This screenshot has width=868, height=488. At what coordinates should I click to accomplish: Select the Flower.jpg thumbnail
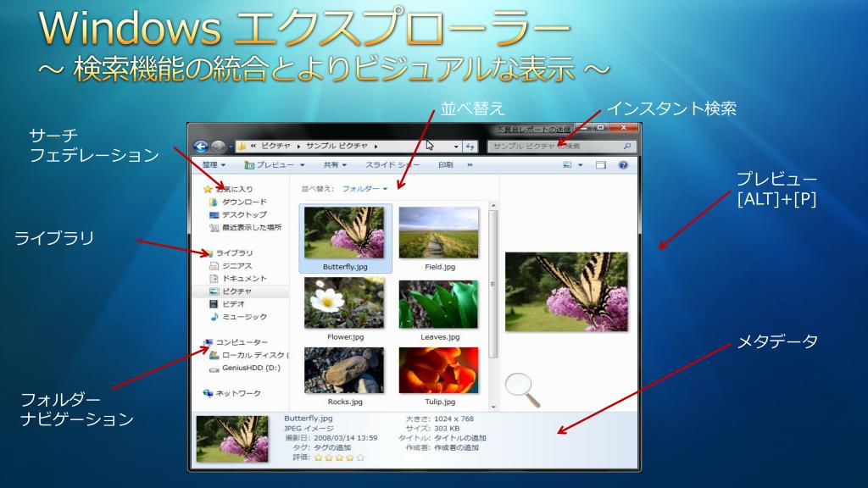[345, 303]
